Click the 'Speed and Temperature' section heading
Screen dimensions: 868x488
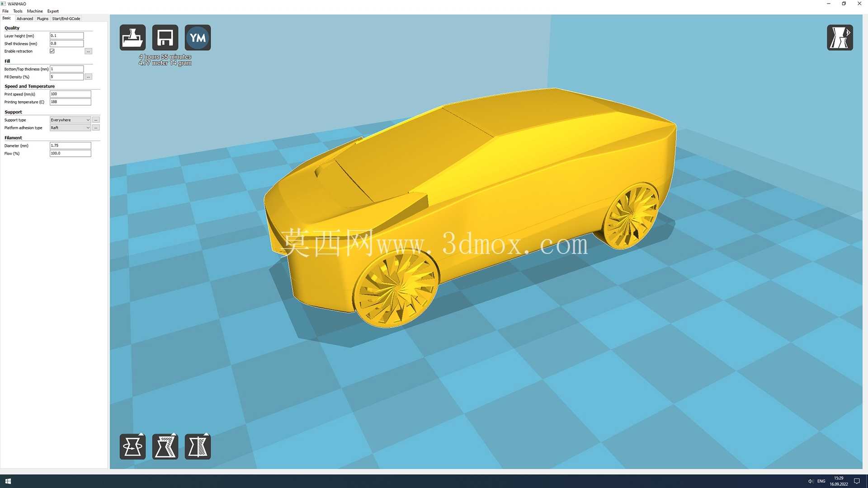tap(29, 86)
